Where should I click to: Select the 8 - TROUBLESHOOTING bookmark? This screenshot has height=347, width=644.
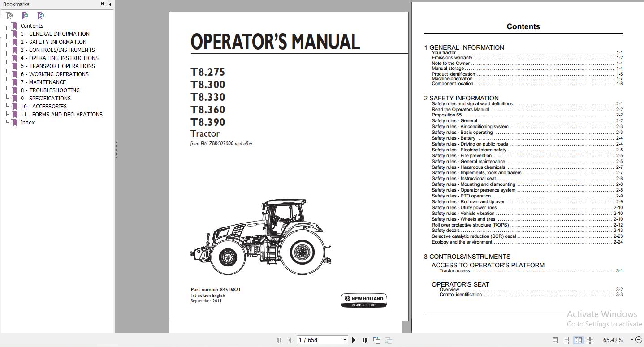pyautogui.click(x=50, y=90)
